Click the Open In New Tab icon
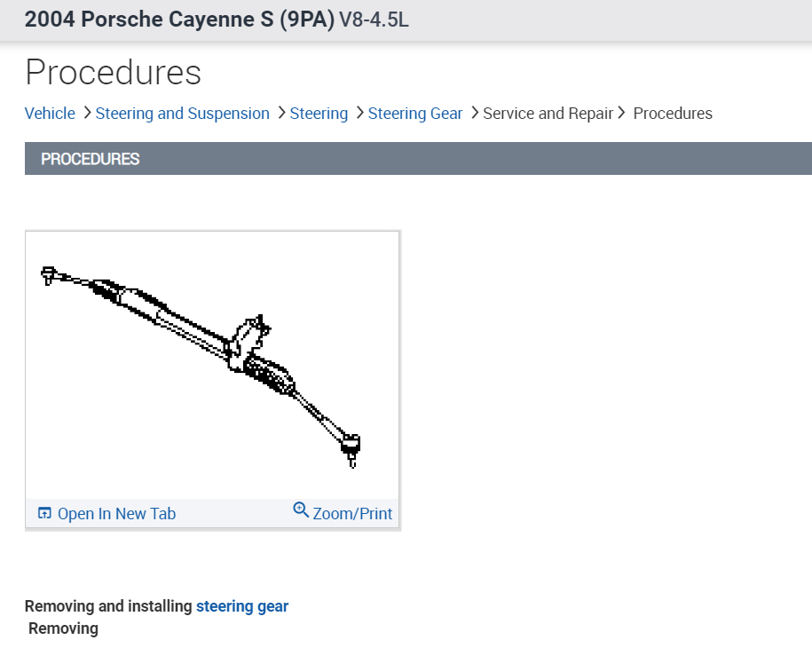812x648 pixels. click(43, 512)
